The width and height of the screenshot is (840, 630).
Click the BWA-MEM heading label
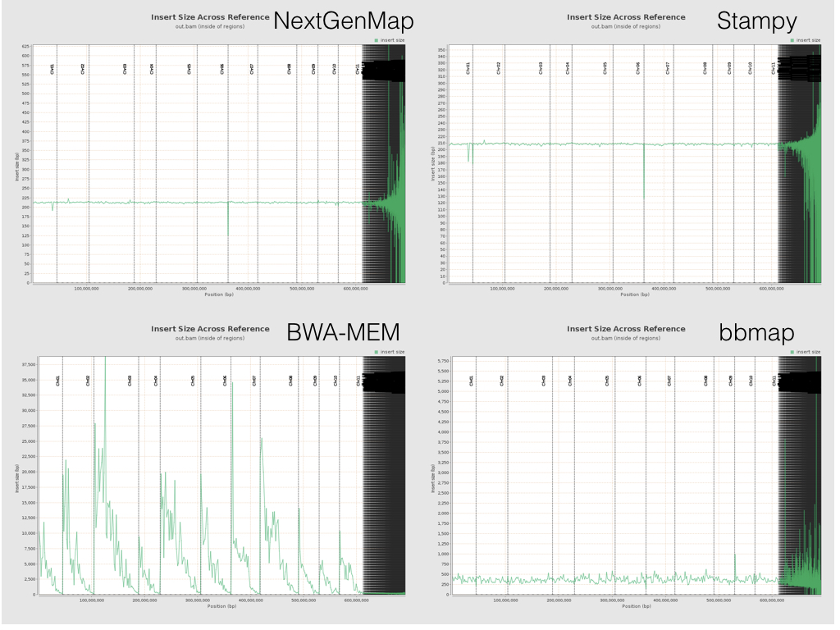[344, 333]
